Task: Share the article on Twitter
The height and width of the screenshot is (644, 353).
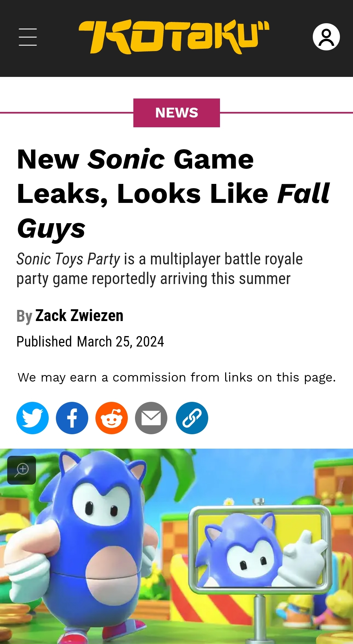Action: tap(32, 418)
